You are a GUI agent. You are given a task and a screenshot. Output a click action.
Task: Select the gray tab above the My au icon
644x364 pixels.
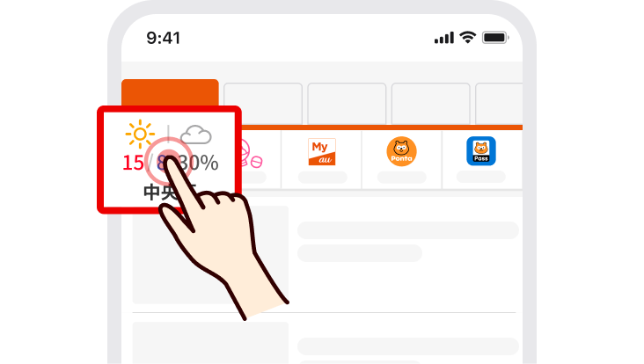(347, 104)
